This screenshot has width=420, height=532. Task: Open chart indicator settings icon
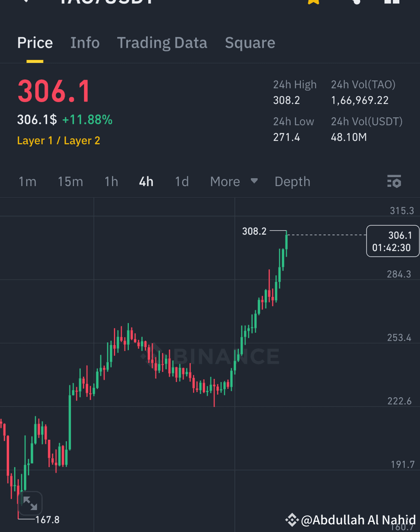tap(394, 182)
